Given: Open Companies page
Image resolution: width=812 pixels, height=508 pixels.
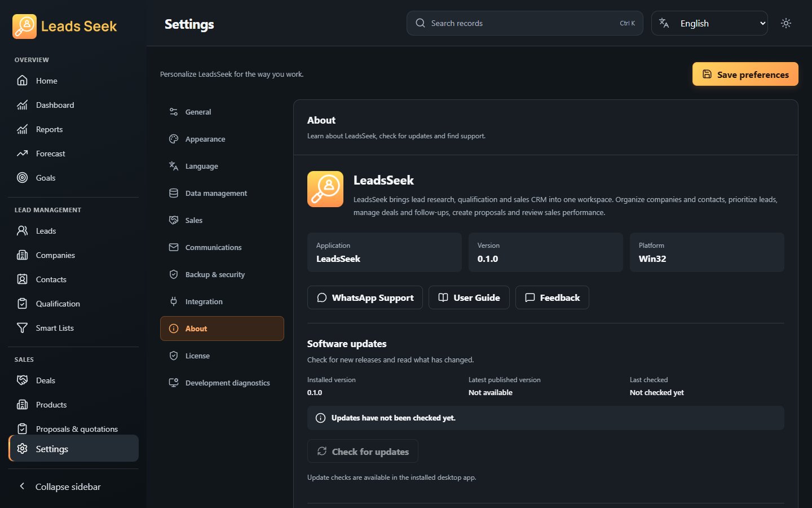Looking at the screenshot, I should pos(73,255).
